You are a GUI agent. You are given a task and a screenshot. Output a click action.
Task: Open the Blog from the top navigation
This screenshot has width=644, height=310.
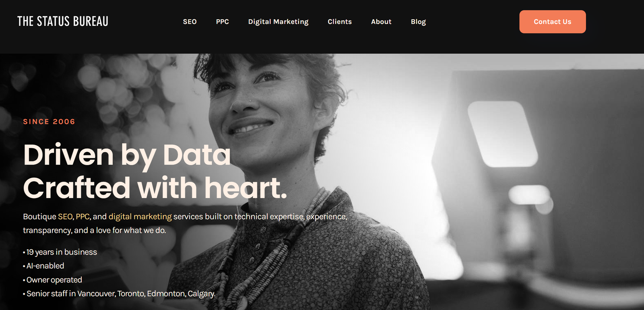point(418,22)
